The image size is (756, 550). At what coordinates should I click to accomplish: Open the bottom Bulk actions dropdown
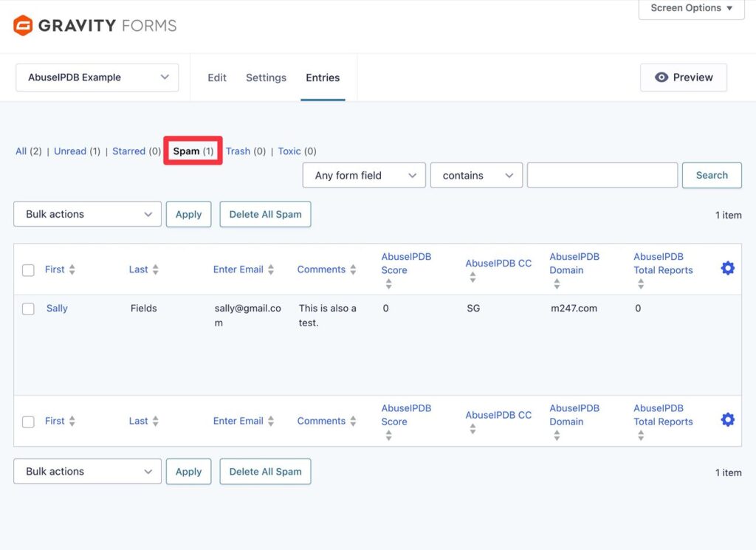pos(87,472)
